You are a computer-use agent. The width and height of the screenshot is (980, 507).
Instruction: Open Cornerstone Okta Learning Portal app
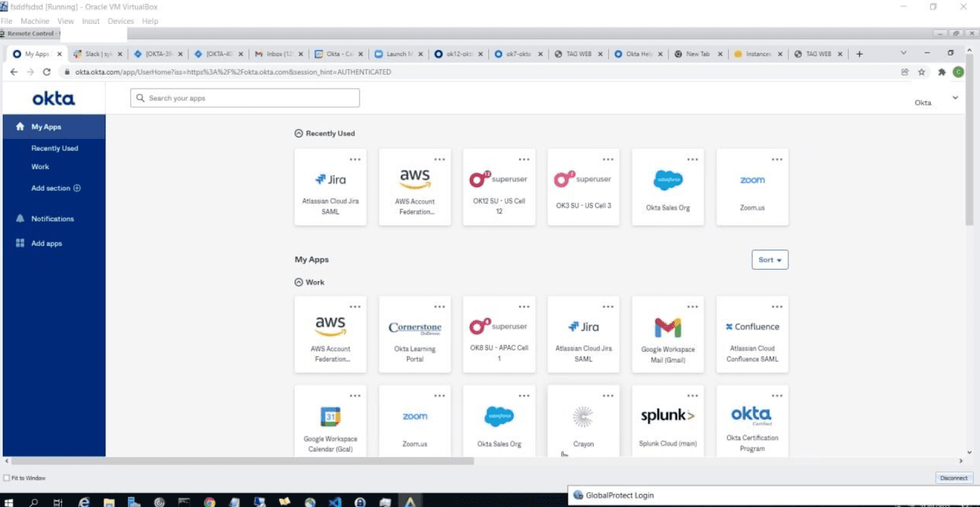[x=415, y=334]
